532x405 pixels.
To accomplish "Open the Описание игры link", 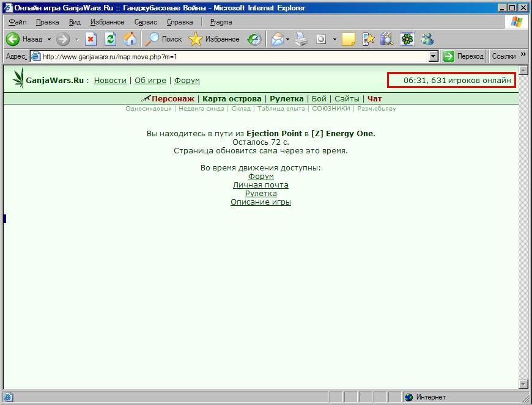I will pos(260,202).
